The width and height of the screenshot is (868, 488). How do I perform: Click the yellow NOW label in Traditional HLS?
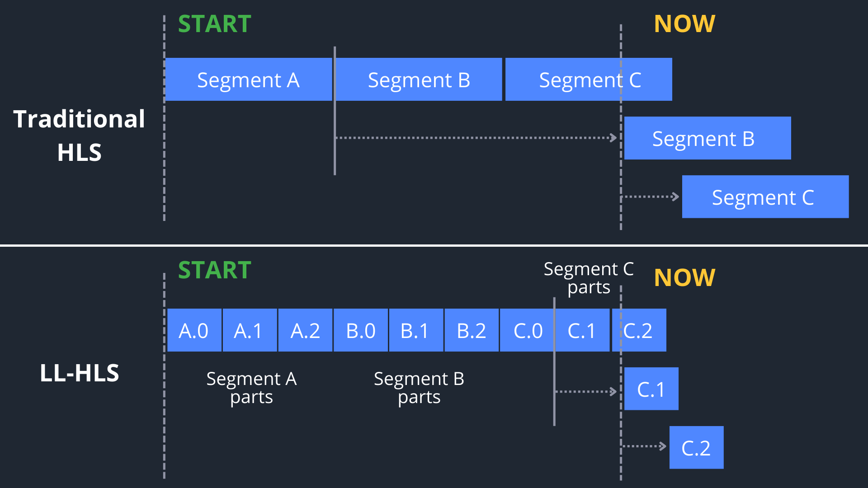tap(684, 24)
